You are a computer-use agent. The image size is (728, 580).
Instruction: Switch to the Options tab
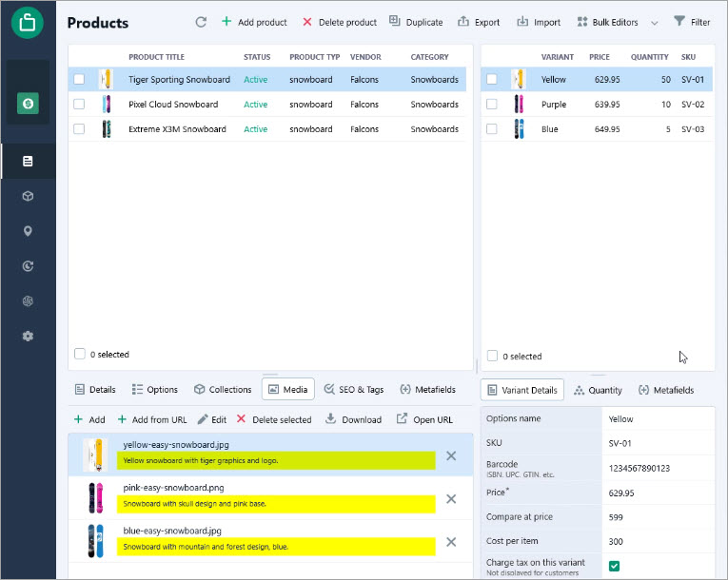155,389
